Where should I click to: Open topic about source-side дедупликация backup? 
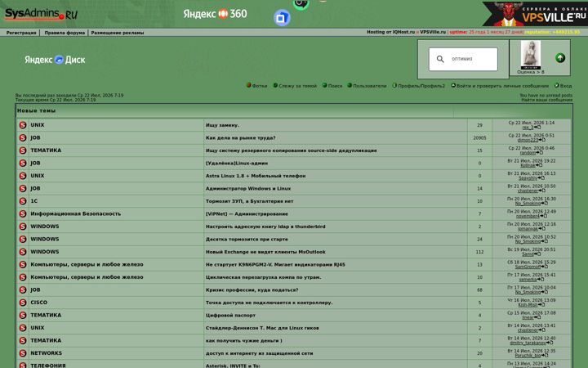pyautogui.click(x=291, y=150)
